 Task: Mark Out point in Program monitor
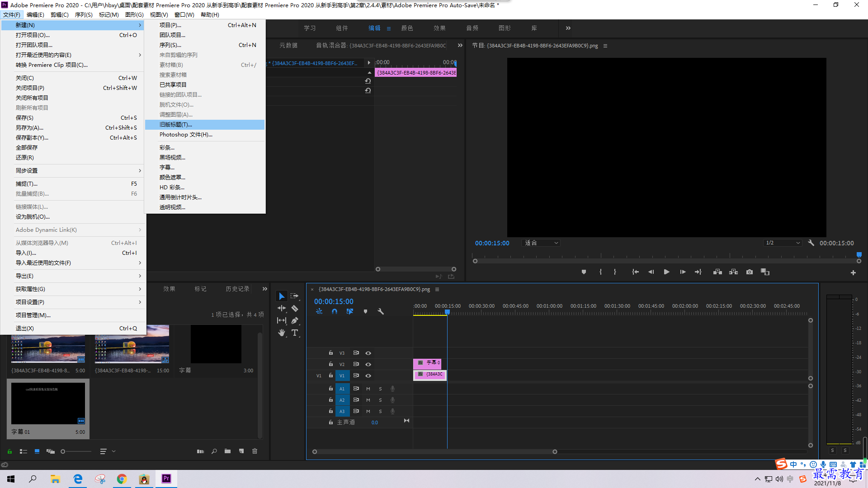tap(615, 272)
